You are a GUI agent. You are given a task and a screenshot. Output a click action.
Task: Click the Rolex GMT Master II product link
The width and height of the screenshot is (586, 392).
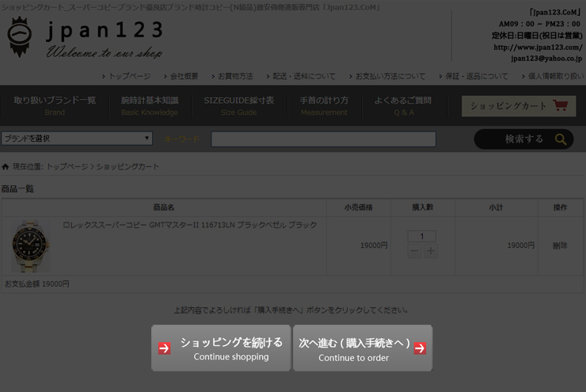[190, 225]
